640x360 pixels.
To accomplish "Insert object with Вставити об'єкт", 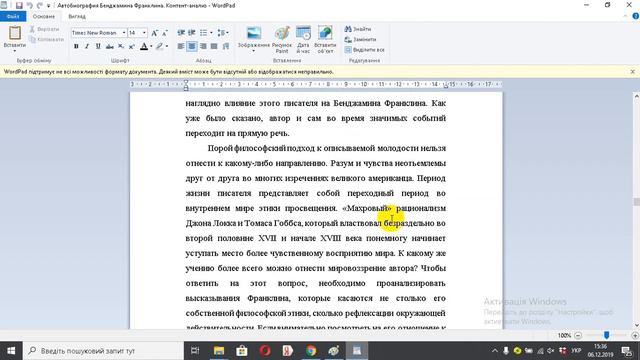I will 325,40.
